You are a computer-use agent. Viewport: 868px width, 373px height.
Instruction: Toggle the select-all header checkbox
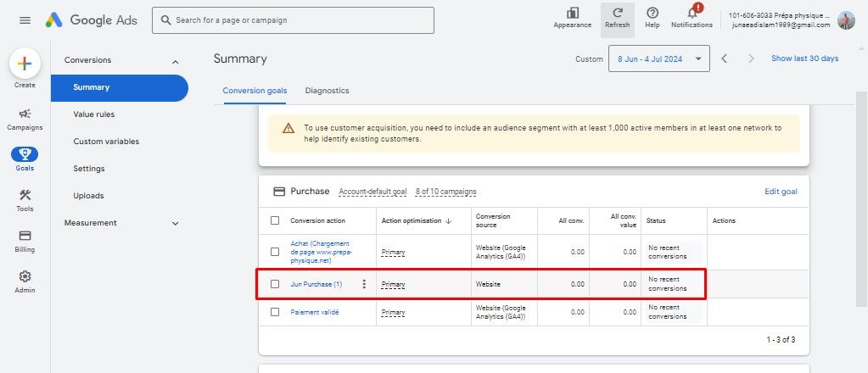pyautogui.click(x=274, y=220)
